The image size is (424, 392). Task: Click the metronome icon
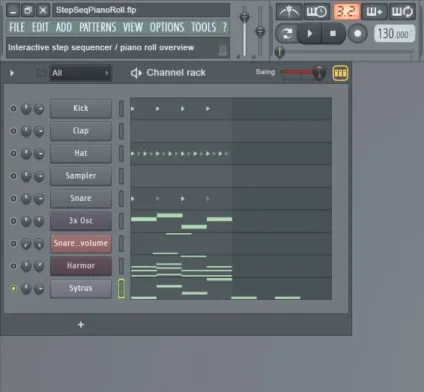(288, 12)
